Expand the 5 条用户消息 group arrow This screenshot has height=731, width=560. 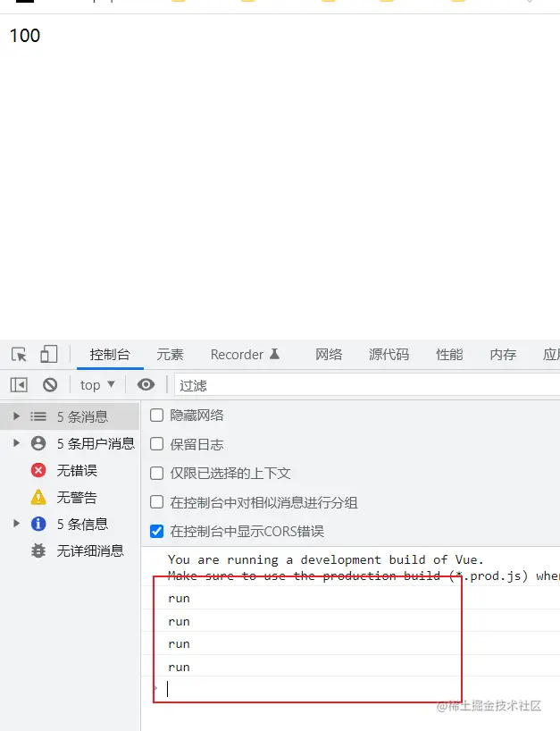16,443
